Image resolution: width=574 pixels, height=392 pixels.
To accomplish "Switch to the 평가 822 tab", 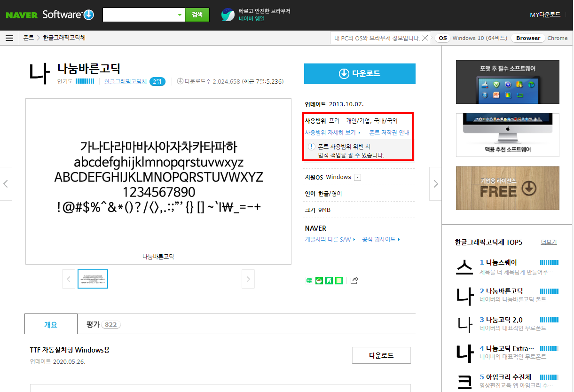I will click(103, 324).
